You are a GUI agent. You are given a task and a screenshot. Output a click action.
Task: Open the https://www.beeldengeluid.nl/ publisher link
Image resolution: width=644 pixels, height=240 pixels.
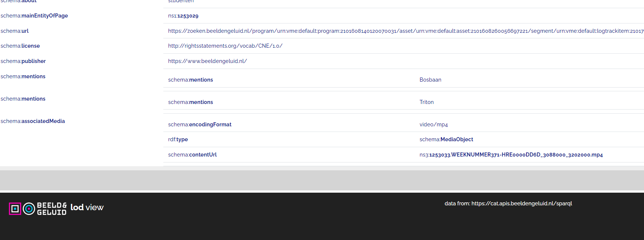[x=207, y=61]
